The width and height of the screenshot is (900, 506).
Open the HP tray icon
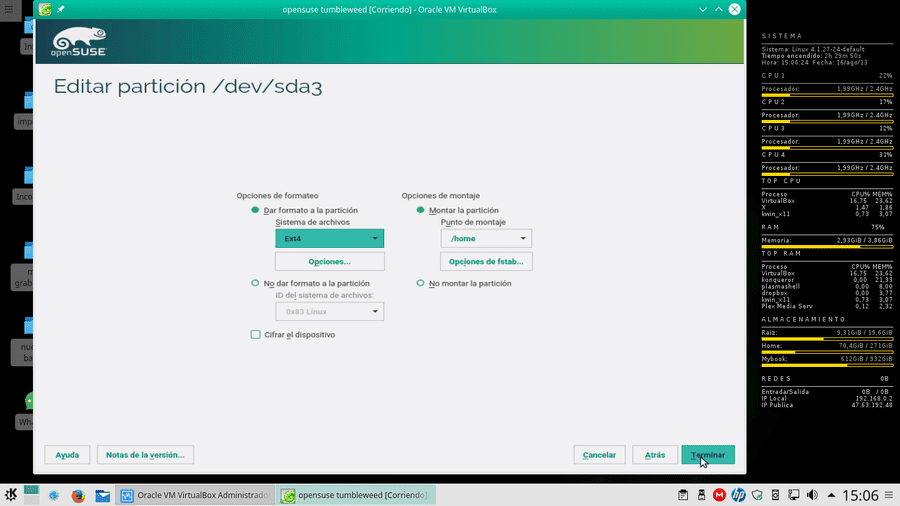(x=738, y=495)
